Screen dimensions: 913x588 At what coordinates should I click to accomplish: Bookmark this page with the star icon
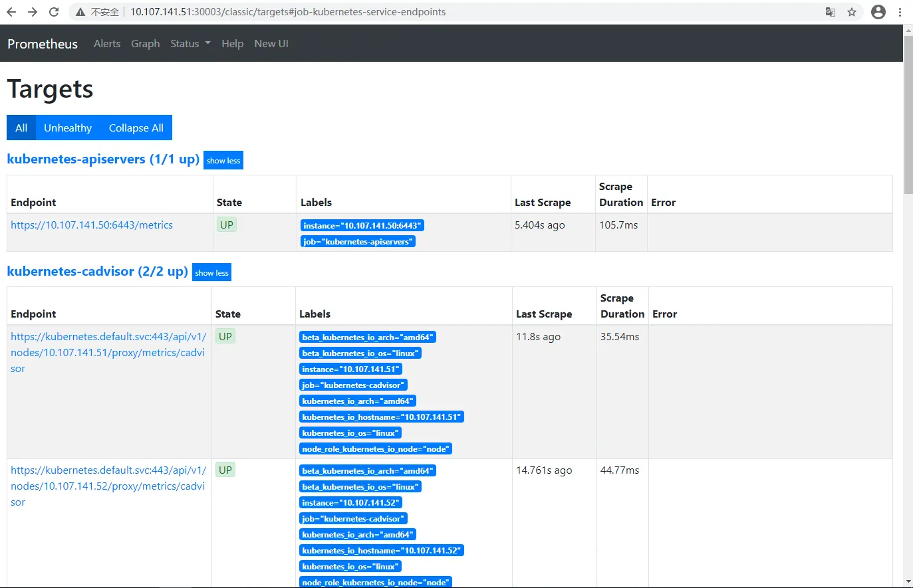click(x=852, y=12)
